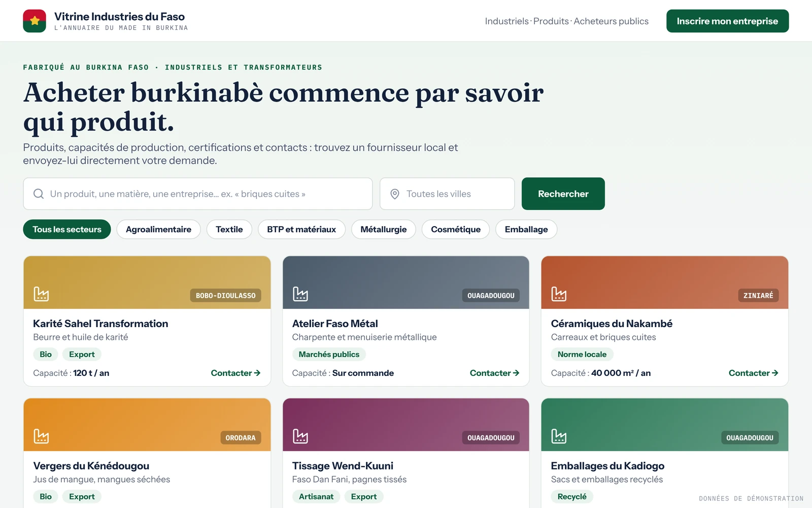This screenshot has height=508, width=812.
Task: Contact Céramiques du Nakambé
Action: point(754,373)
